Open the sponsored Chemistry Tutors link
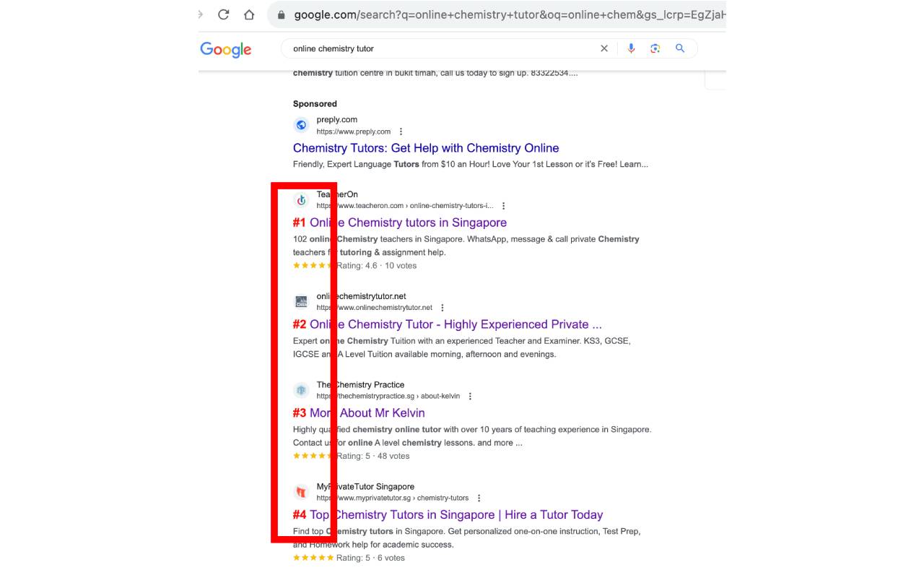 coord(426,147)
